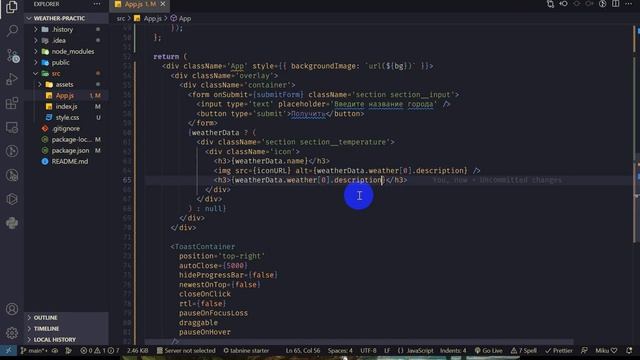Image resolution: width=640 pixels, height=360 pixels.
Task: Click tabnine starter in status bar
Action: pos(246,351)
